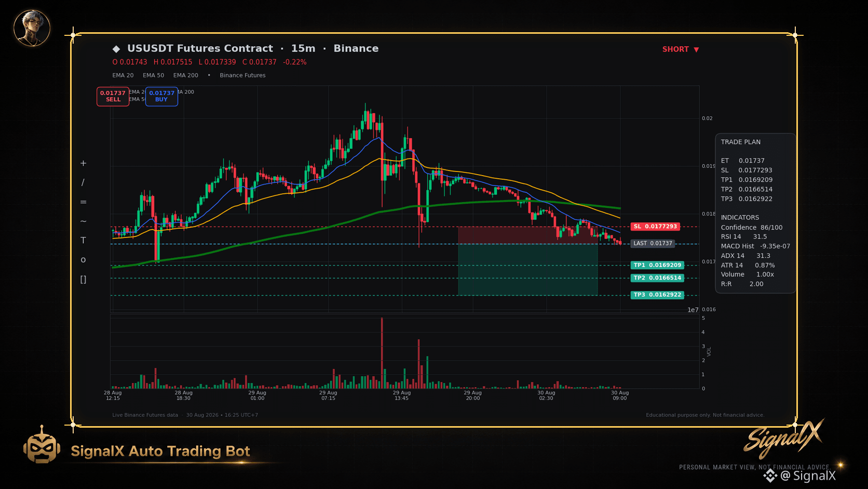This screenshot has width=868, height=489.
Task: Click the red SL 0.0177293 price tag on the chart
Action: [x=655, y=227]
